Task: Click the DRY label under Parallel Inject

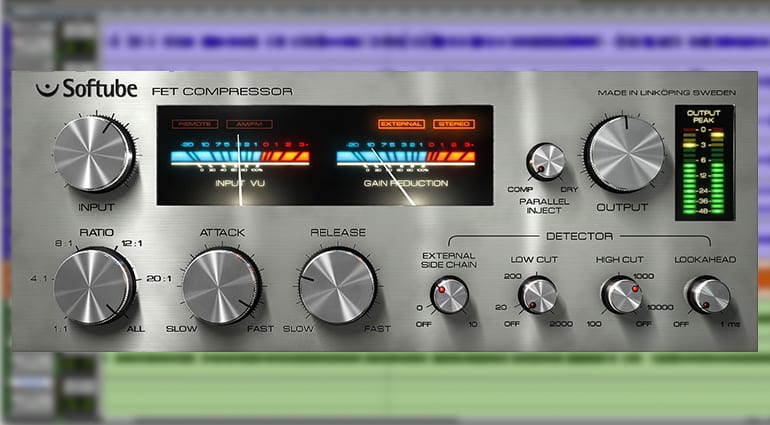Action: pyautogui.click(x=569, y=190)
